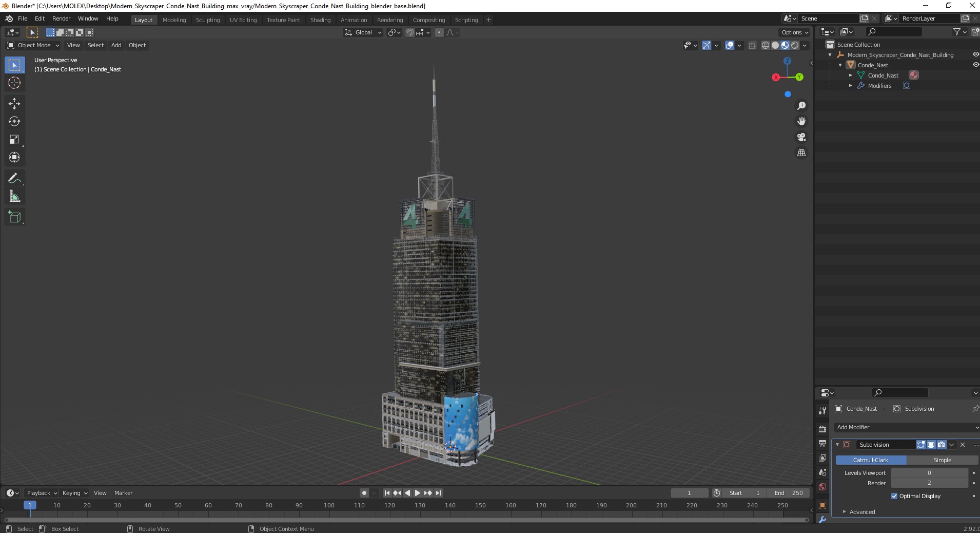
Task: Open Output properties tab
Action: (822, 443)
